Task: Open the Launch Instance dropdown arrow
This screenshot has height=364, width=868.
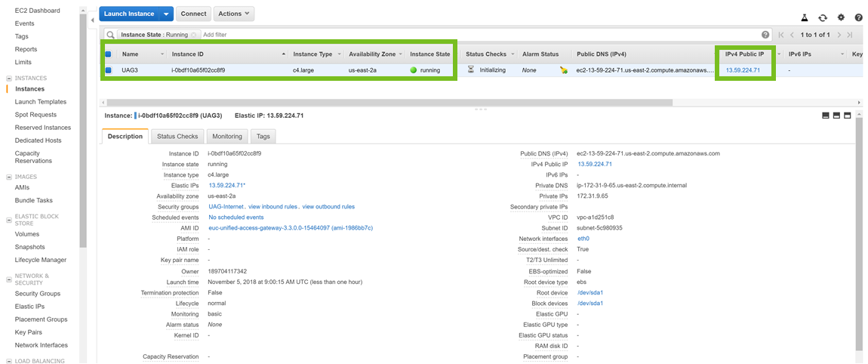Action: click(167, 14)
